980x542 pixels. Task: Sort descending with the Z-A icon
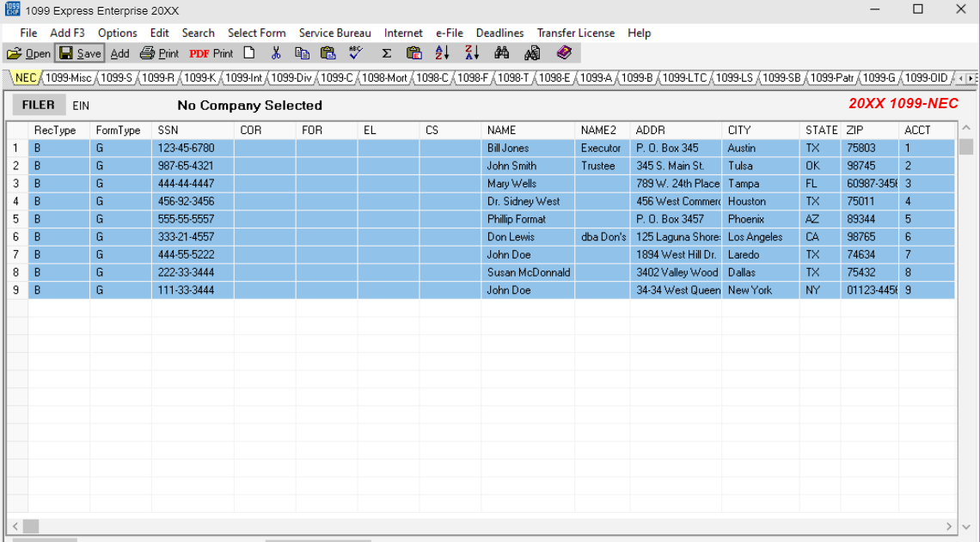coord(472,53)
